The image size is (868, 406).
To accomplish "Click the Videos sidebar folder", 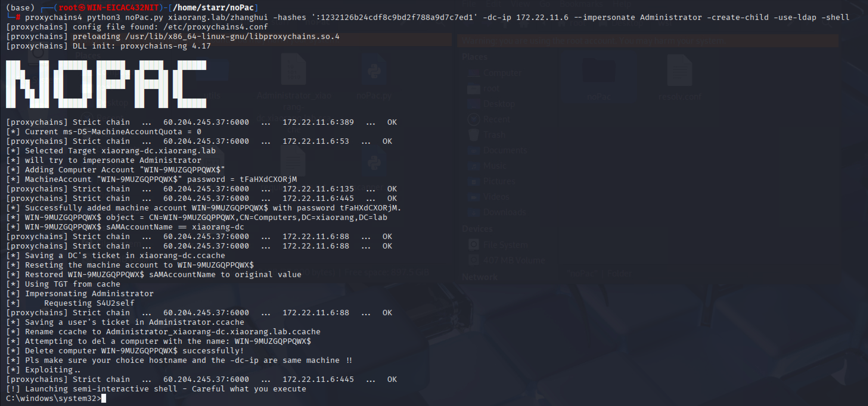I will 496,197.
